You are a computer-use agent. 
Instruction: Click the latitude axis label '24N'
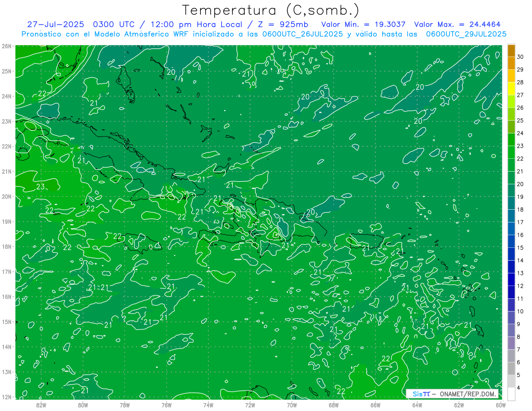(7, 96)
